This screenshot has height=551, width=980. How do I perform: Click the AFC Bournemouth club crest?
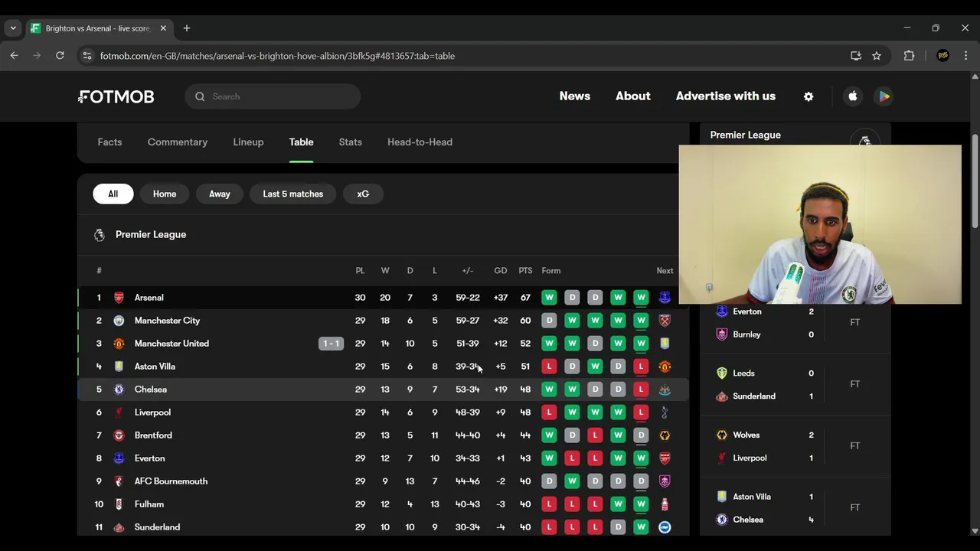click(119, 481)
